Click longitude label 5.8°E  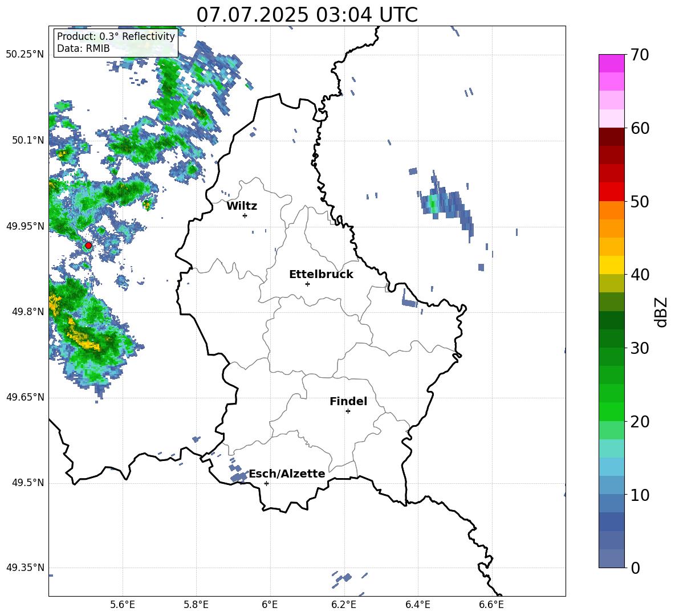click(x=196, y=605)
